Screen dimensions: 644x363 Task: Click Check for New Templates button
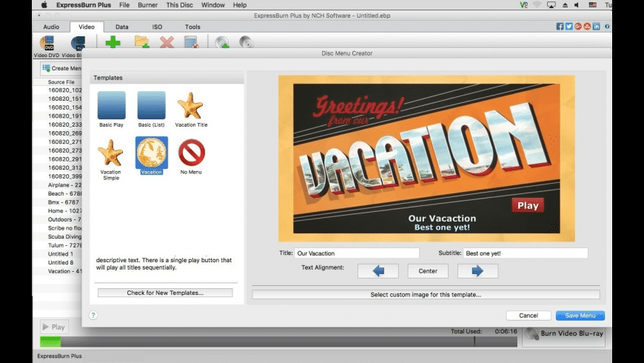tap(165, 293)
